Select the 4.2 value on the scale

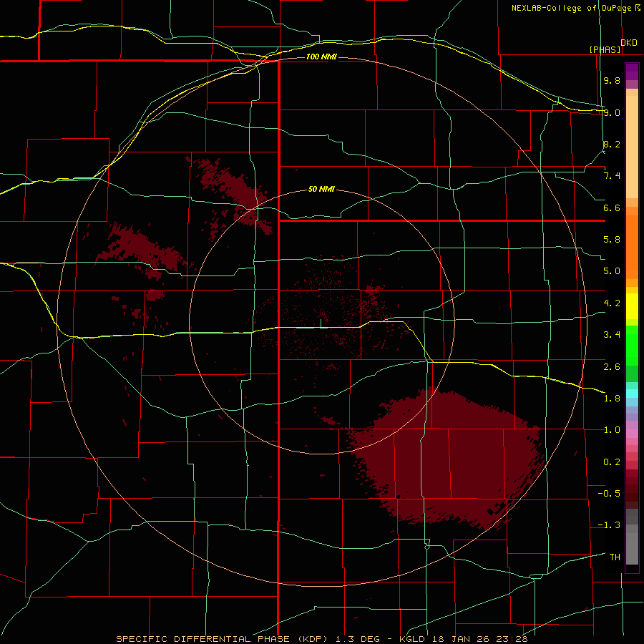(x=612, y=303)
